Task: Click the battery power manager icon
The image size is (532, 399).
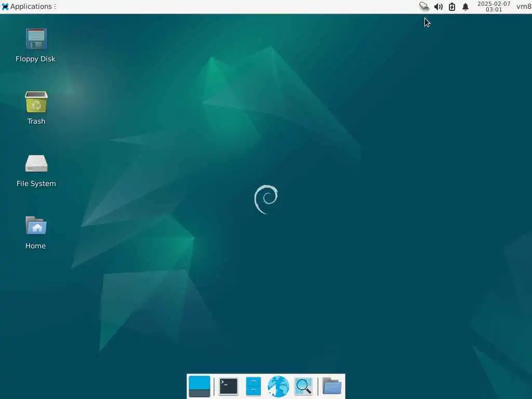Action: 452,7
